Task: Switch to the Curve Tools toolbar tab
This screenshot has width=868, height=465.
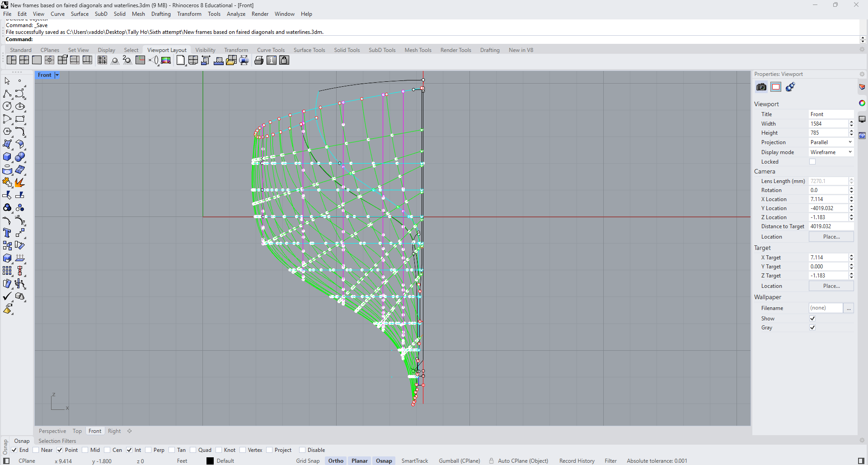Action: point(271,50)
